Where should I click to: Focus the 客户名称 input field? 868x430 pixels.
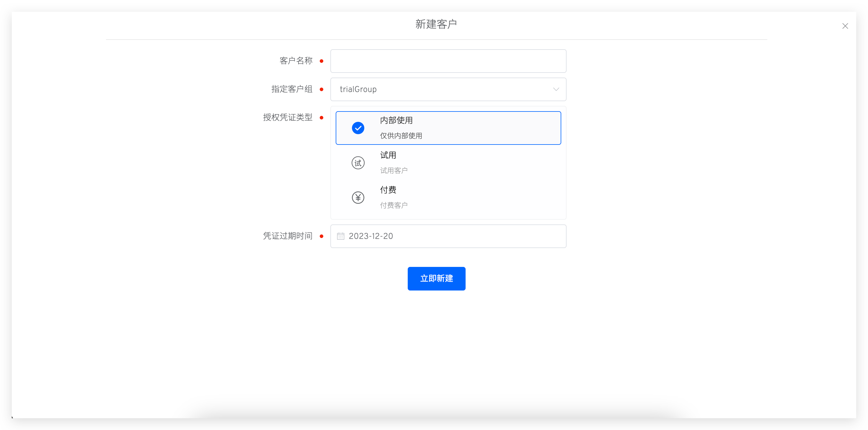(x=448, y=61)
